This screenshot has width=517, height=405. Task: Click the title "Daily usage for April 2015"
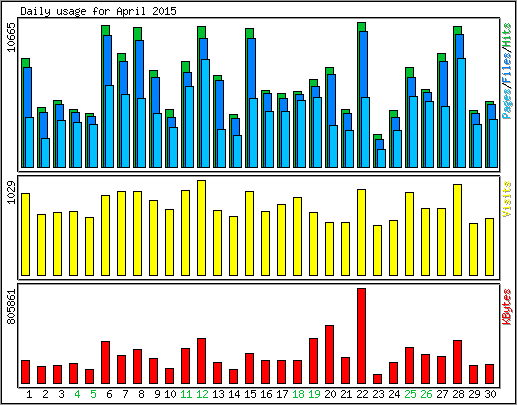98,11
